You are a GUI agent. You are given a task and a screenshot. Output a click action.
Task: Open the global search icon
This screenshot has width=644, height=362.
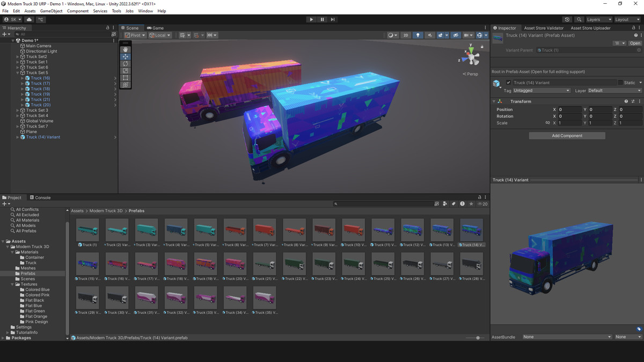(x=579, y=19)
